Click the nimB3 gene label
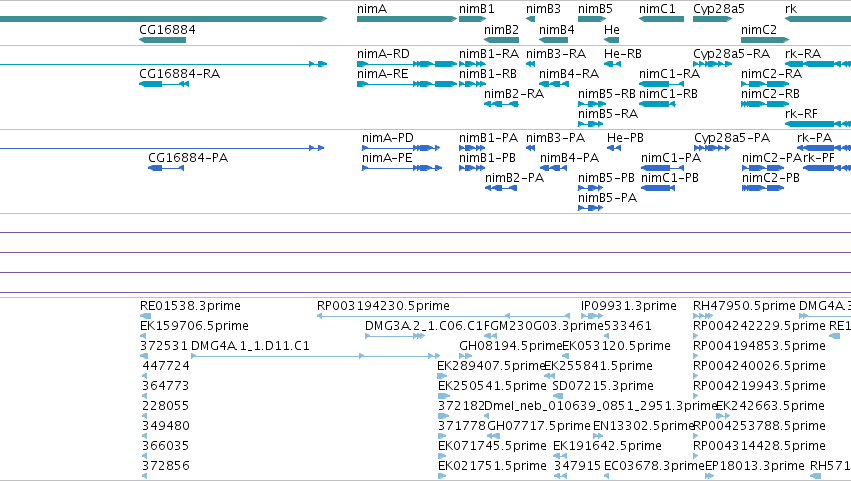This screenshot has height=481, width=851. (543, 9)
